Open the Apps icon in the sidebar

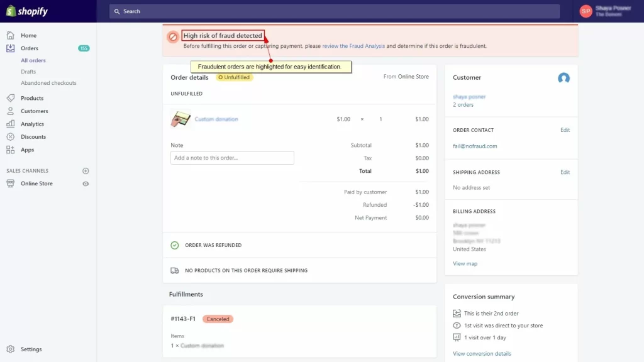coord(11,150)
